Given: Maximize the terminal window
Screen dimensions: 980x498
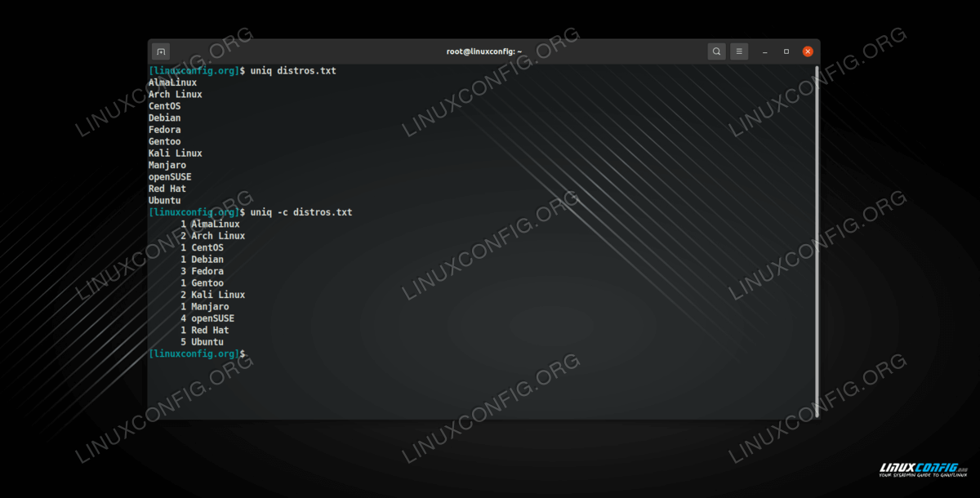Looking at the screenshot, I should click(x=786, y=51).
